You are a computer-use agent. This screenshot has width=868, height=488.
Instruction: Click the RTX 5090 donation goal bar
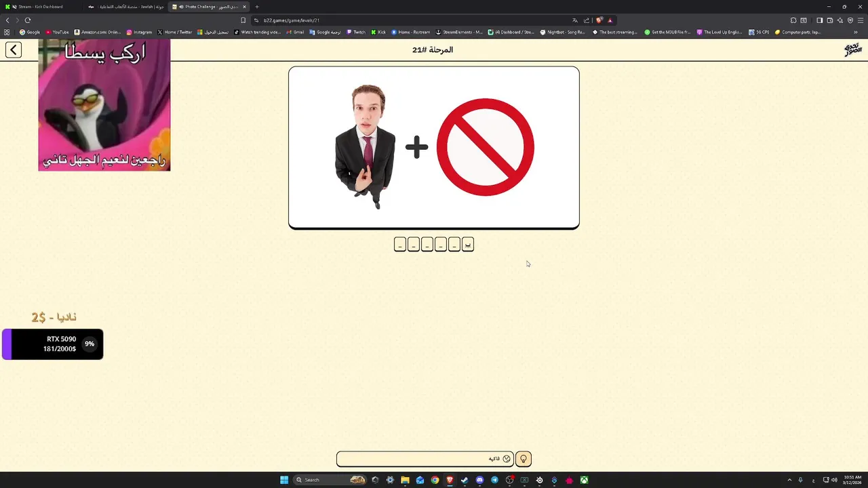click(x=53, y=344)
